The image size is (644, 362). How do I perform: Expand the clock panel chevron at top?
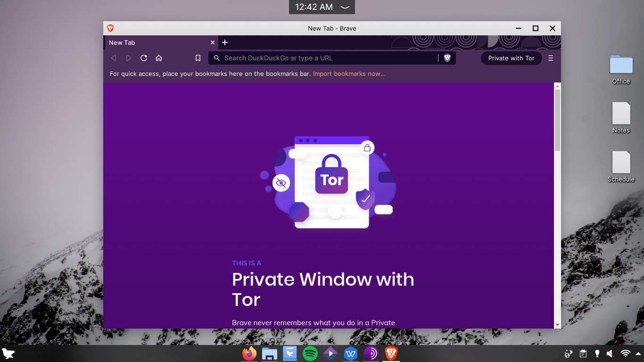coord(345,7)
